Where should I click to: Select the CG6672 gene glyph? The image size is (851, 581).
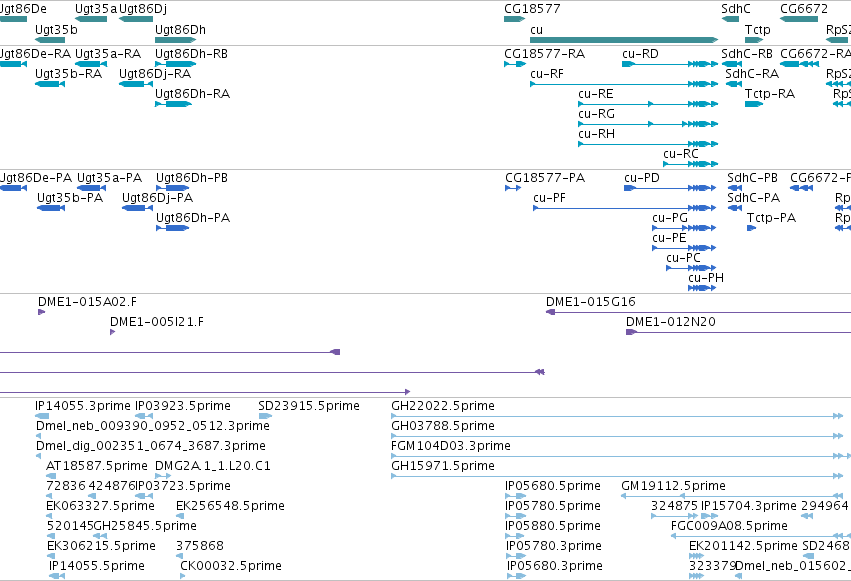coord(799,19)
